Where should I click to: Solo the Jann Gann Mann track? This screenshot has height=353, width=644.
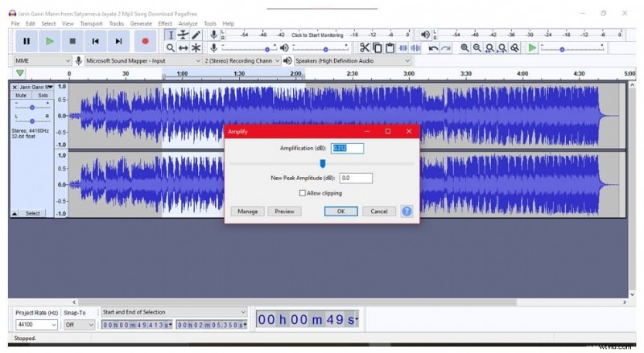pos(43,95)
